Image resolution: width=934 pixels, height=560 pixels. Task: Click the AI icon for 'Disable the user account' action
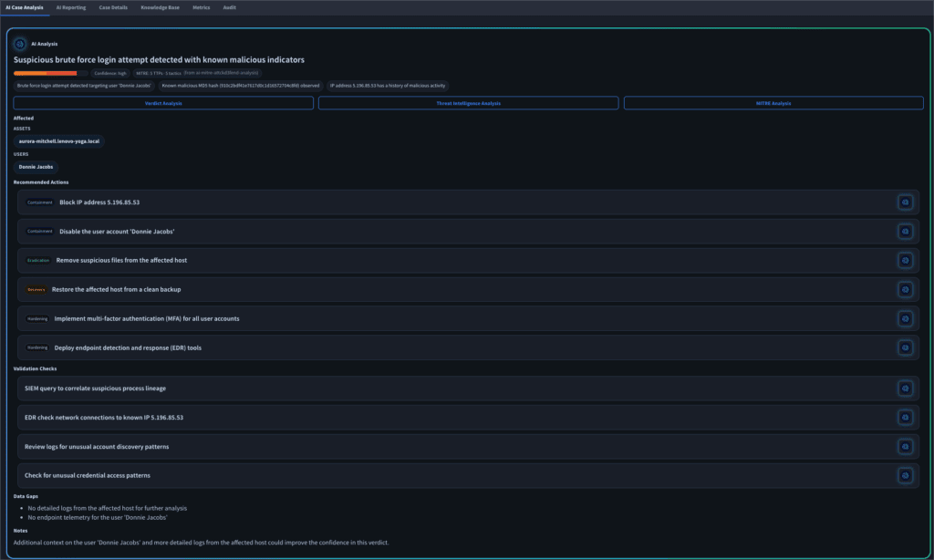[x=905, y=232]
